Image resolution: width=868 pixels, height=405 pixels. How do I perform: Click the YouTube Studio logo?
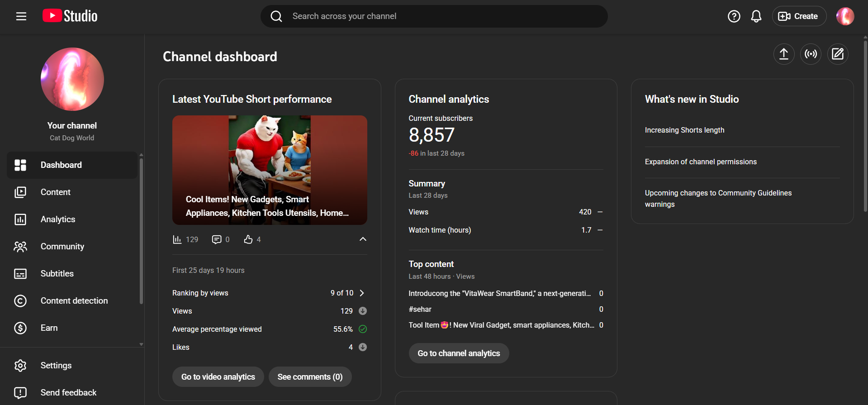point(70,16)
